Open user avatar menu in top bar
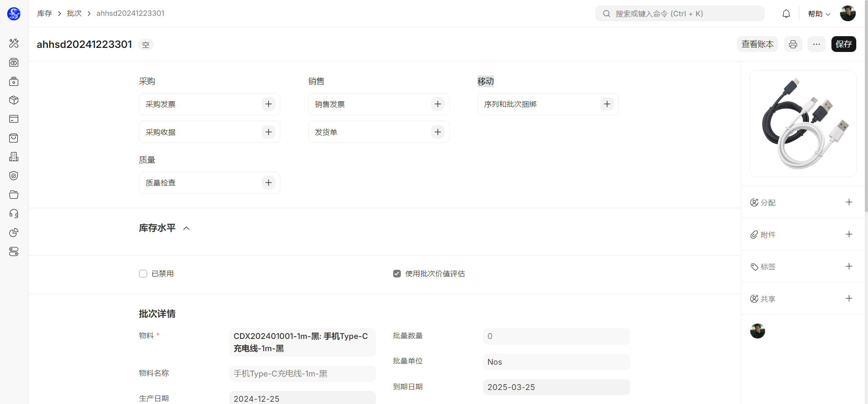 click(x=848, y=14)
